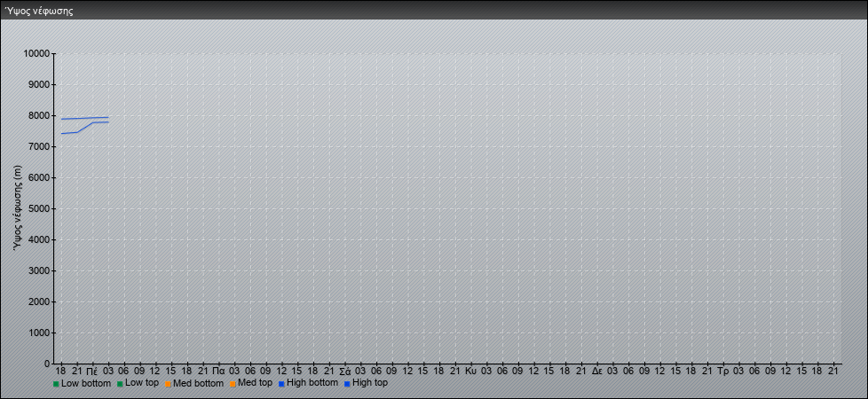Screen dimensions: 868x399
Task: Click the 2000 y-axis label
Action: (39, 301)
